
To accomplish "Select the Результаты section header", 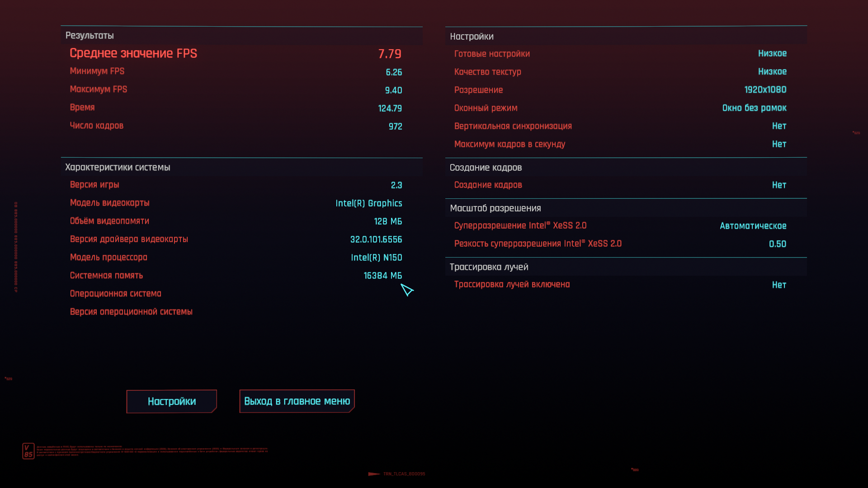I will pyautogui.click(x=90, y=36).
